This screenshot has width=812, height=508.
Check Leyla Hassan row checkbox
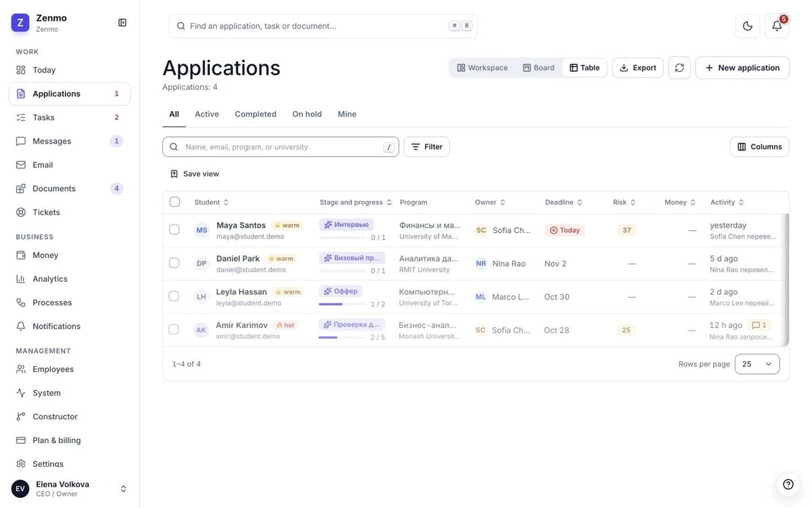pos(174,296)
